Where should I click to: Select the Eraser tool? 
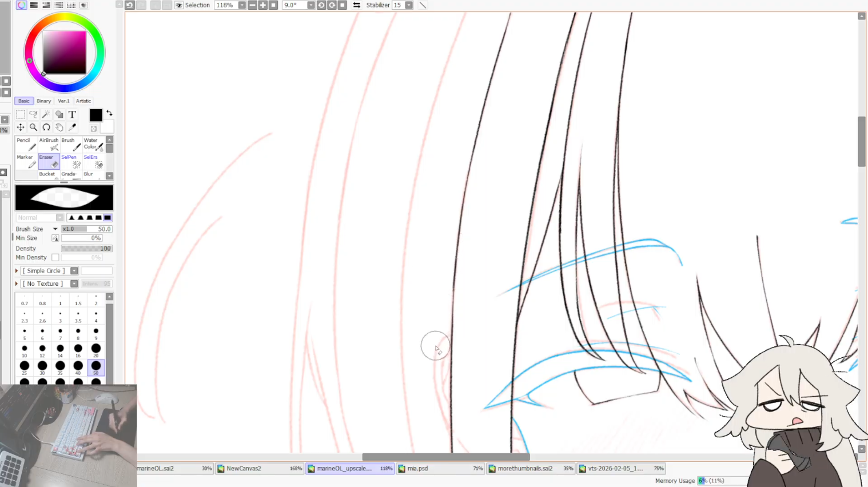pos(49,161)
